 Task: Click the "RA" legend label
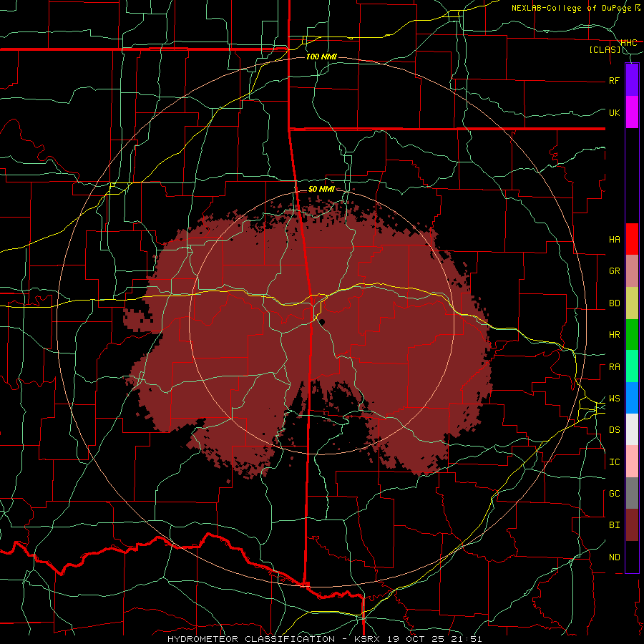tap(614, 367)
